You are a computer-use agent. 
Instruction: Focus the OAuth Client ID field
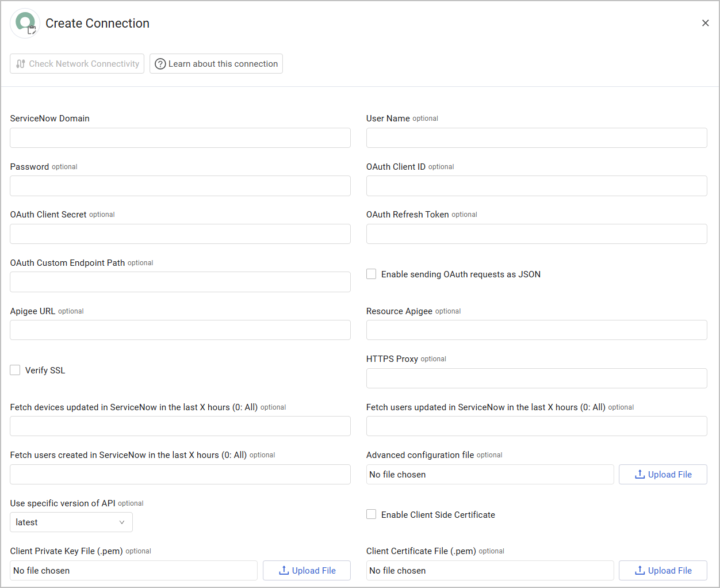click(537, 186)
